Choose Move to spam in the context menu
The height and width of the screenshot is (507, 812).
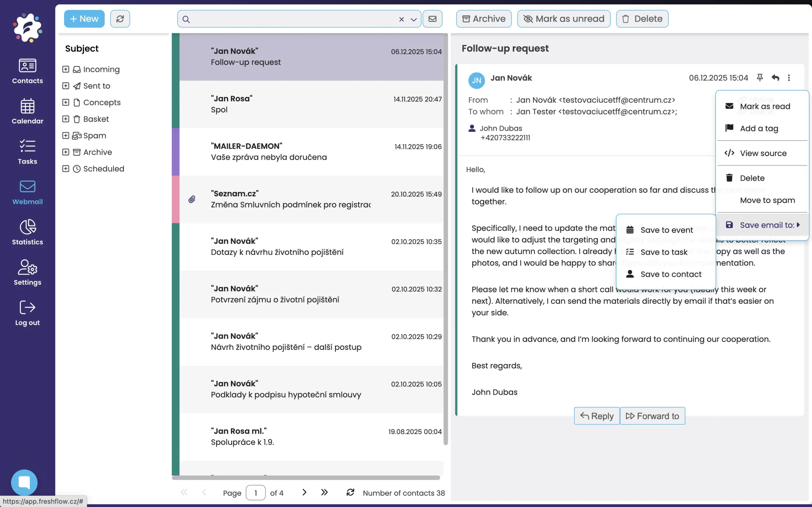pyautogui.click(x=767, y=200)
